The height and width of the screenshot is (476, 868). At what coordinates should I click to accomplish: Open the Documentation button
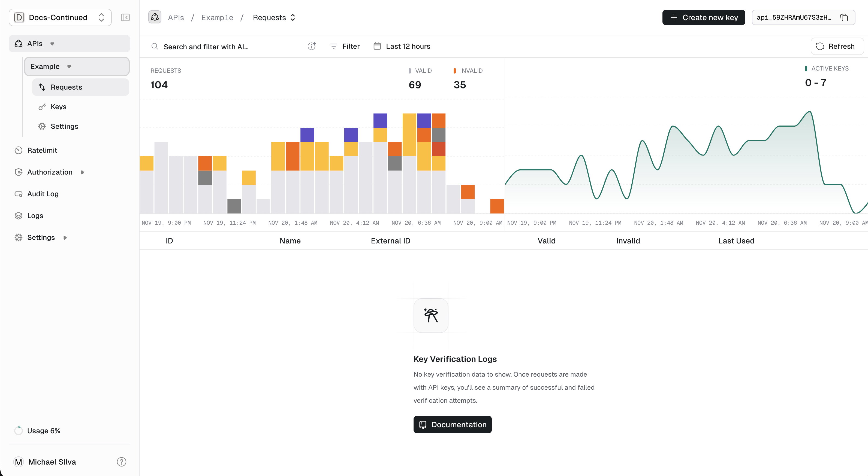tap(452, 425)
